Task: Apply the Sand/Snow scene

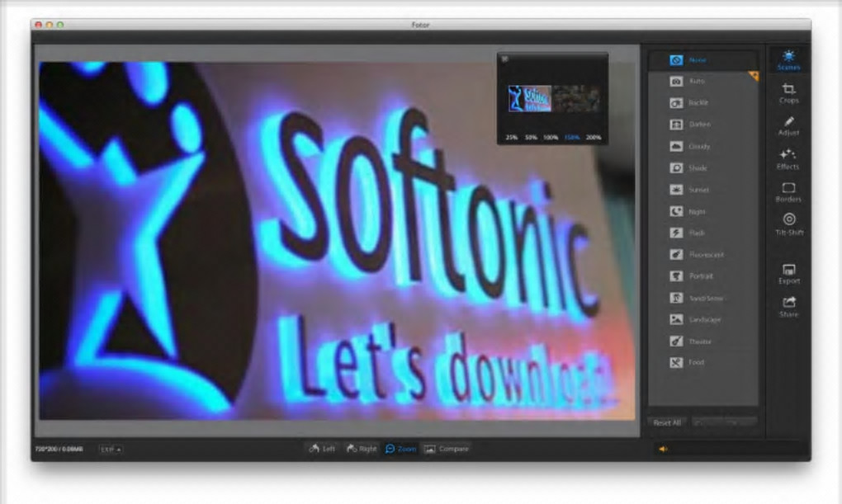Action: point(702,298)
